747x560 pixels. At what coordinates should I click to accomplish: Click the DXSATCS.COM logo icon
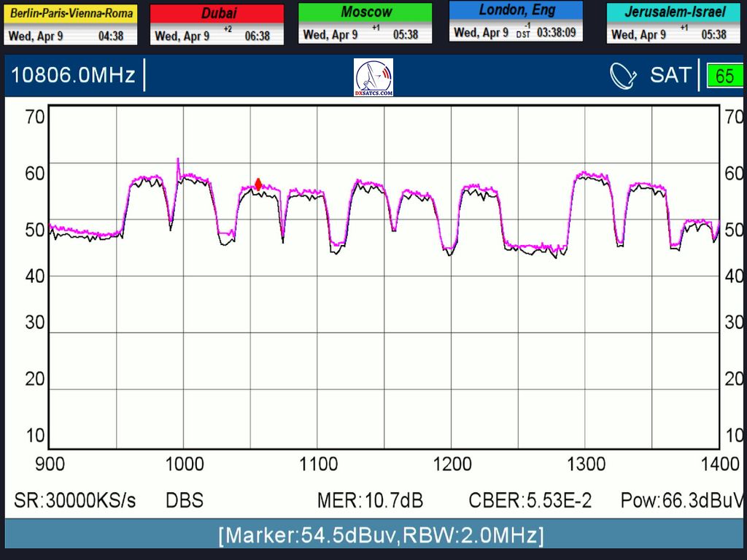click(373, 77)
